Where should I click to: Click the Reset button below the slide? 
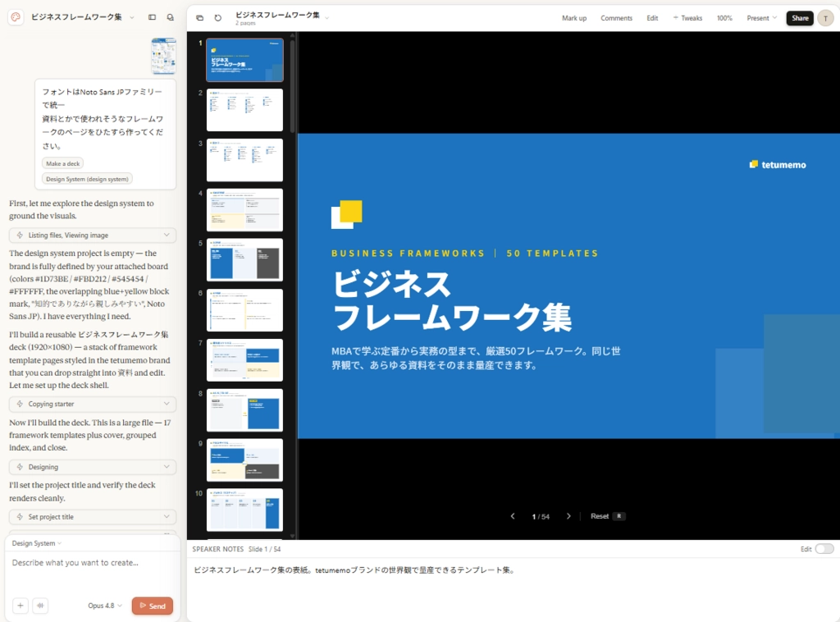click(x=608, y=516)
